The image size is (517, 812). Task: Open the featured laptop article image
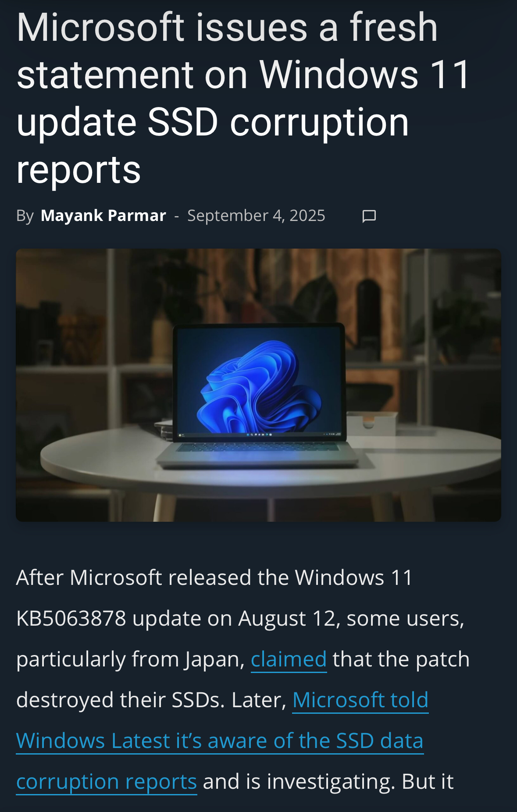pos(258,385)
